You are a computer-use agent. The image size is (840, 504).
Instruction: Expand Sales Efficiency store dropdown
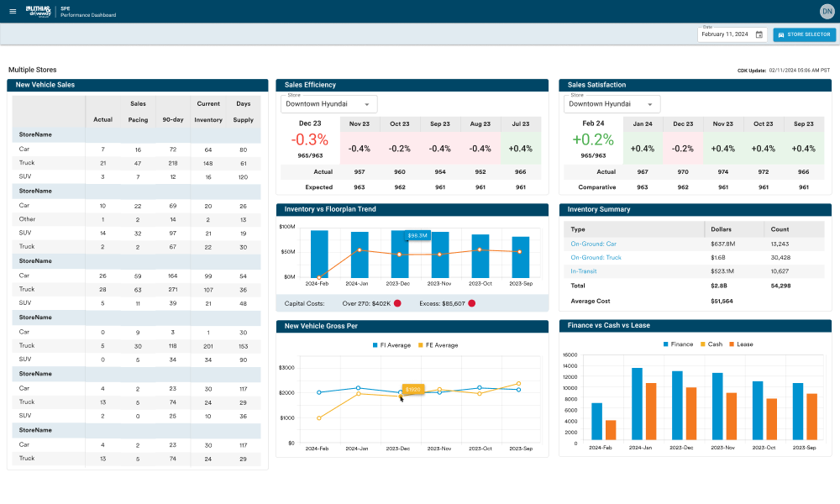(328, 104)
